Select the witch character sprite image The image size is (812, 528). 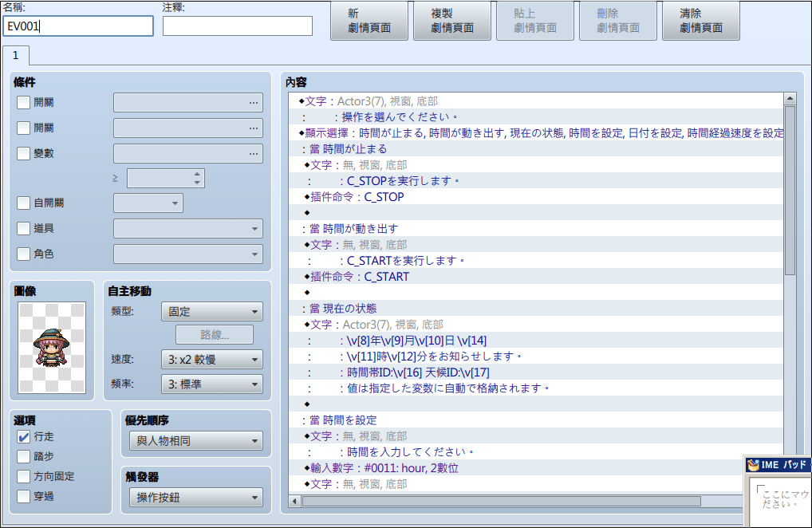(x=51, y=347)
